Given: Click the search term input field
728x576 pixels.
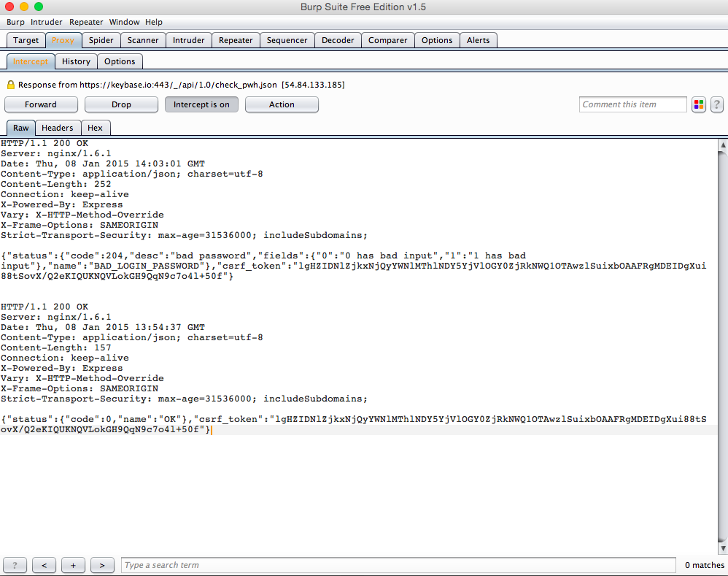Looking at the screenshot, I should coord(398,565).
